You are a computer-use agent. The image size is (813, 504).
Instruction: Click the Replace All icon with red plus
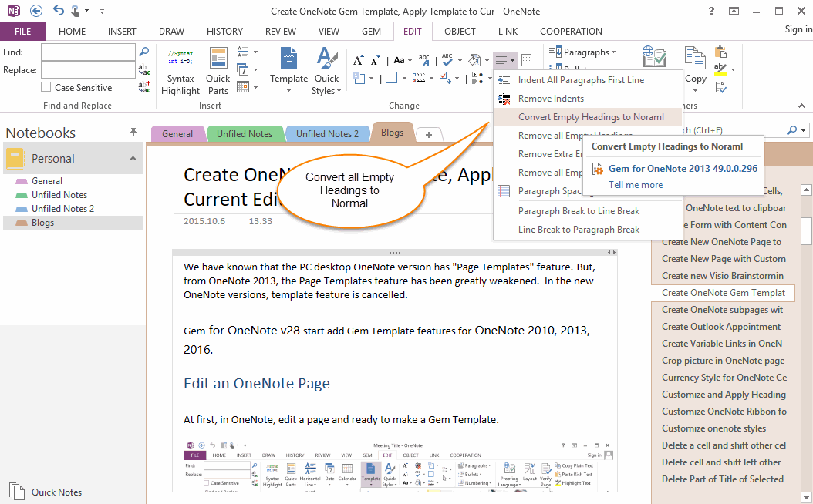tap(144, 87)
